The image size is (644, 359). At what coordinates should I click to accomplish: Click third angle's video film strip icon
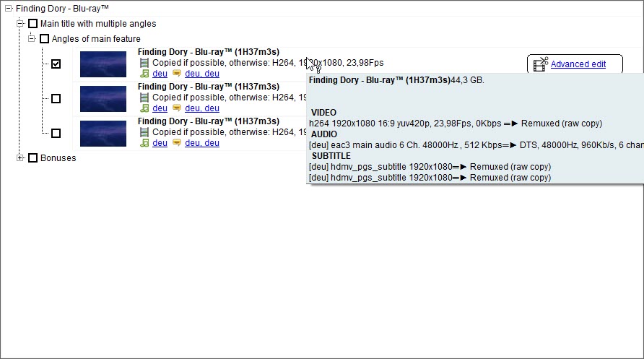[x=144, y=132]
